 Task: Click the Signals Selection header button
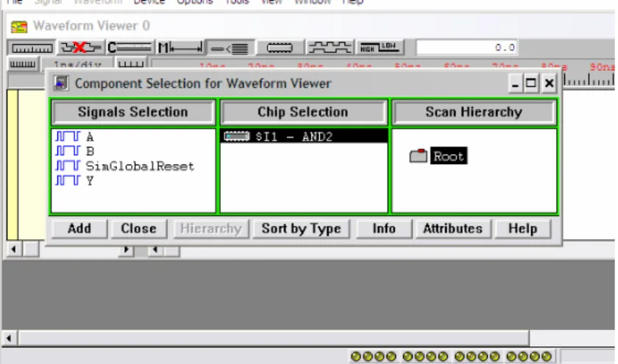click(x=133, y=112)
